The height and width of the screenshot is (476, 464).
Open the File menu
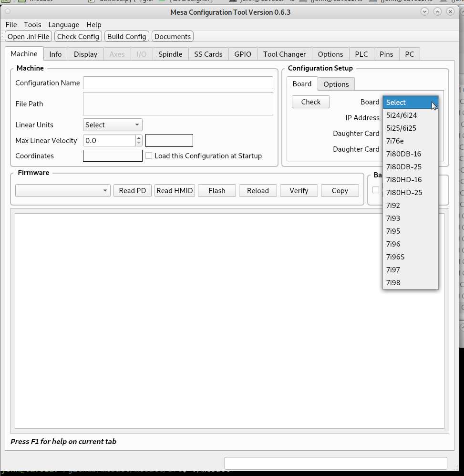tap(11, 25)
